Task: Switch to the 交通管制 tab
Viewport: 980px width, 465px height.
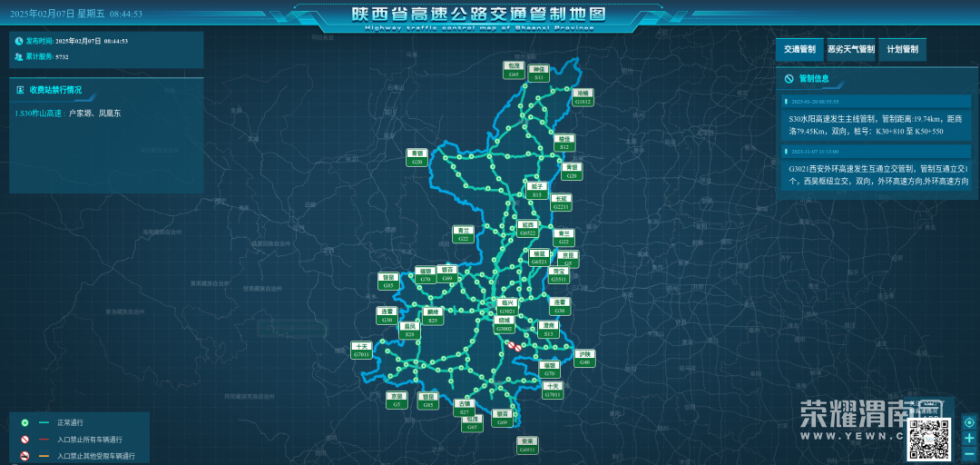Action: click(799, 49)
